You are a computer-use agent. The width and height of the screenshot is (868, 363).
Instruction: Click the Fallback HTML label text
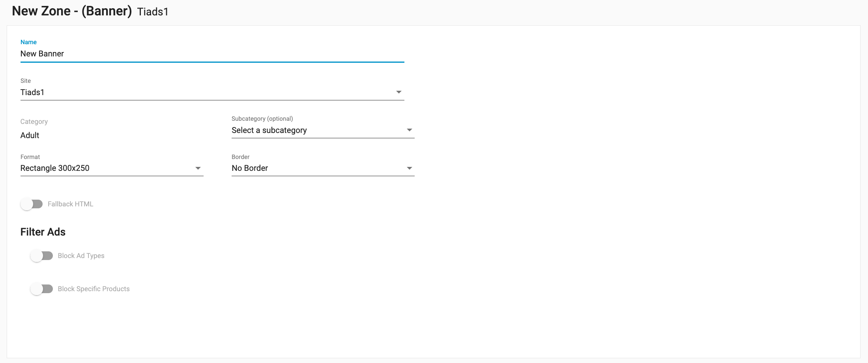(70, 204)
